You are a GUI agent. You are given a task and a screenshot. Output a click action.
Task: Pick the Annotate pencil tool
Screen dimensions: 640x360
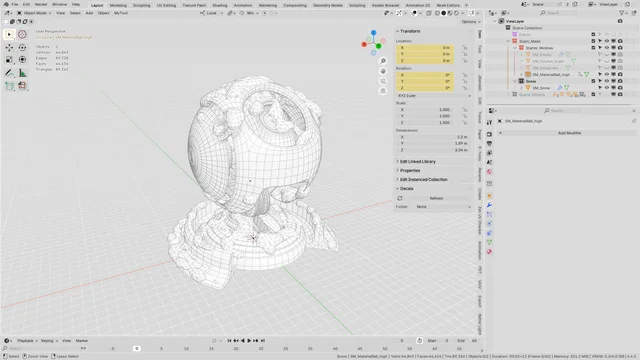[9, 73]
